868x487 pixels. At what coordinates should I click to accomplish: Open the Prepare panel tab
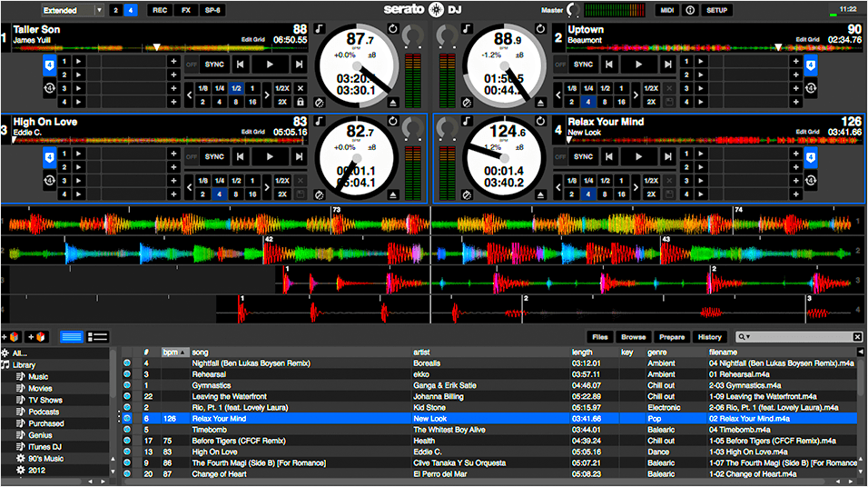(672, 337)
